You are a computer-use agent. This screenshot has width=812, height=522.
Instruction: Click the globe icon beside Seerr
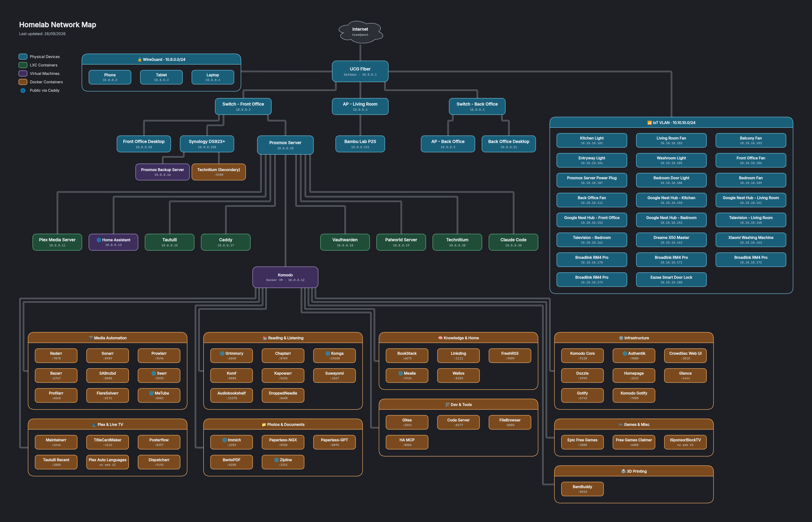153,373
